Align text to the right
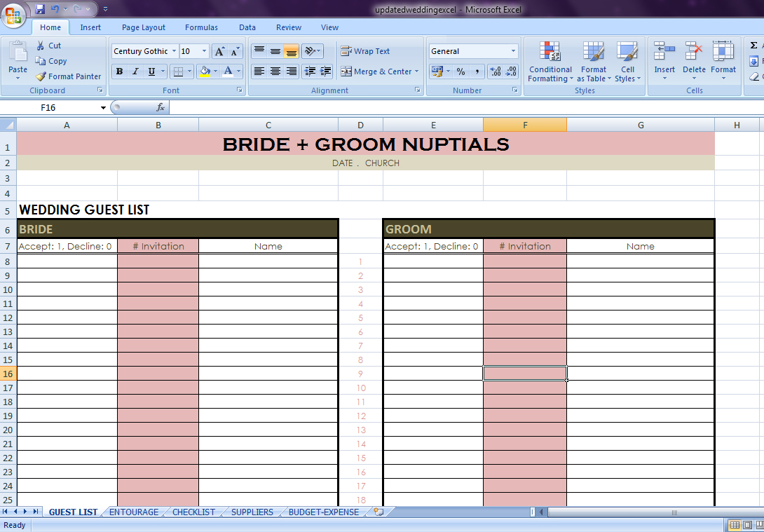This screenshot has height=532, width=764. [x=292, y=71]
